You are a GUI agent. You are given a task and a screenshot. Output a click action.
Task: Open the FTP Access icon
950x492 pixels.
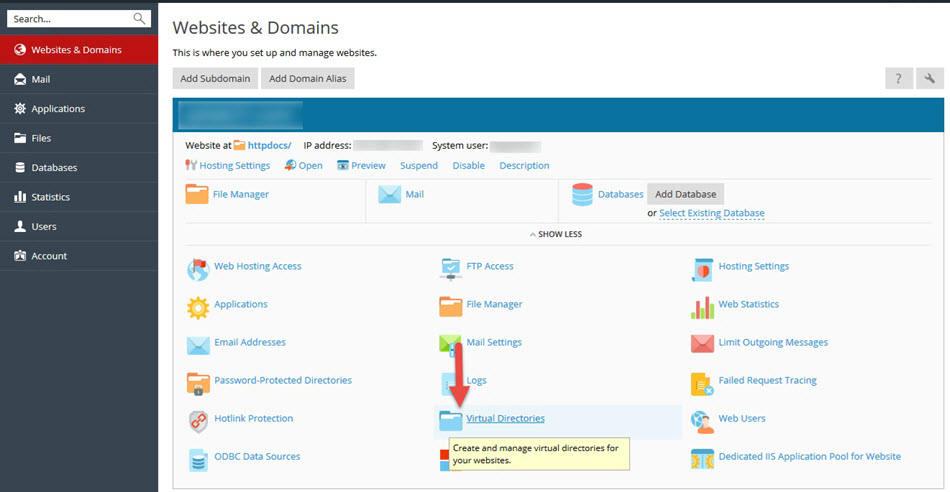pos(450,268)
